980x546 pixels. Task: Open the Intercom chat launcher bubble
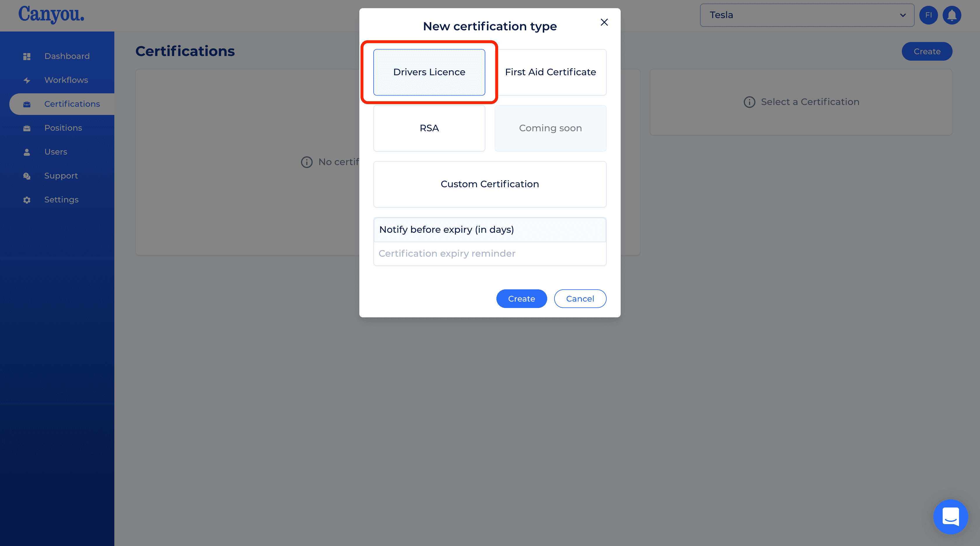click(x=950, y=516)
